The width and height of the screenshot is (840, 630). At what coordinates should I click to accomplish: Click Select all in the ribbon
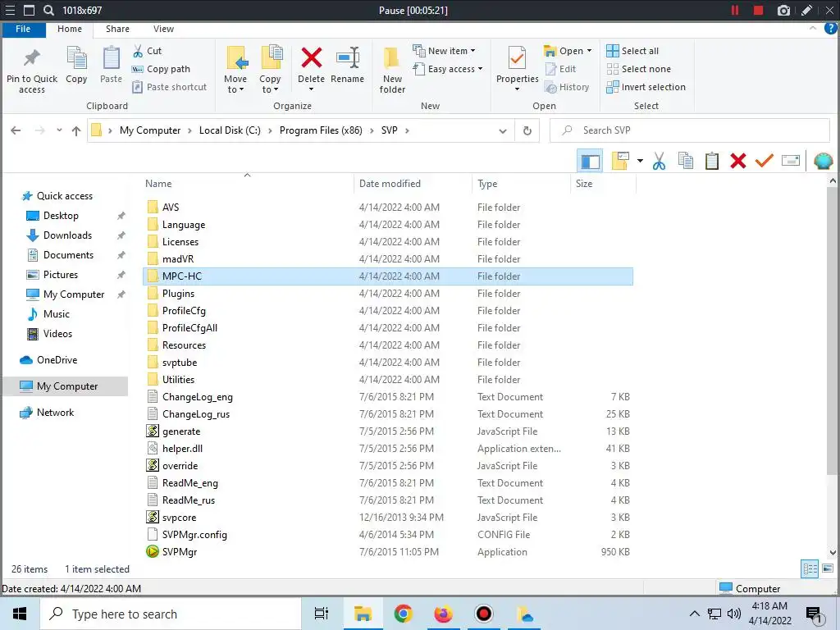pos(632,51)
